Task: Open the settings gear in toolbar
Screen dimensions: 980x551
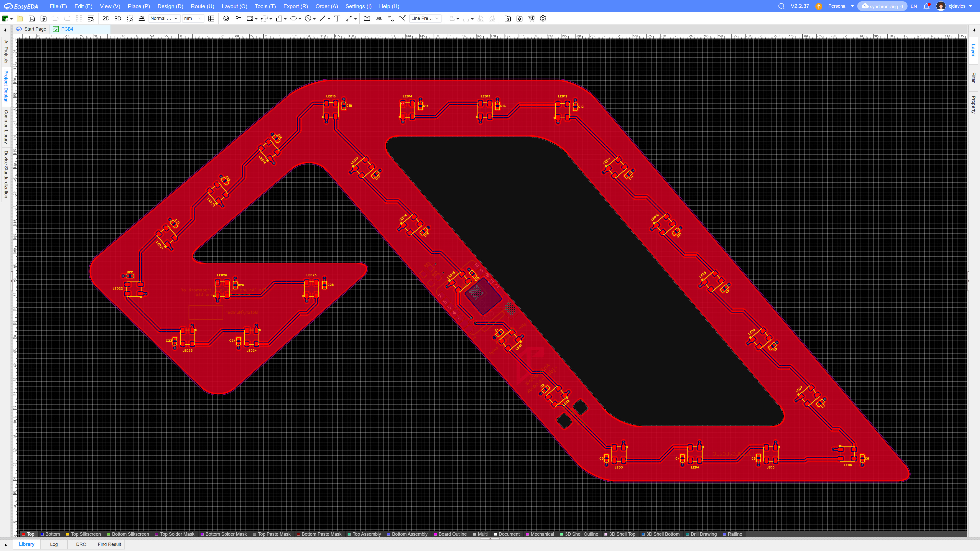Action: point(543,18)
